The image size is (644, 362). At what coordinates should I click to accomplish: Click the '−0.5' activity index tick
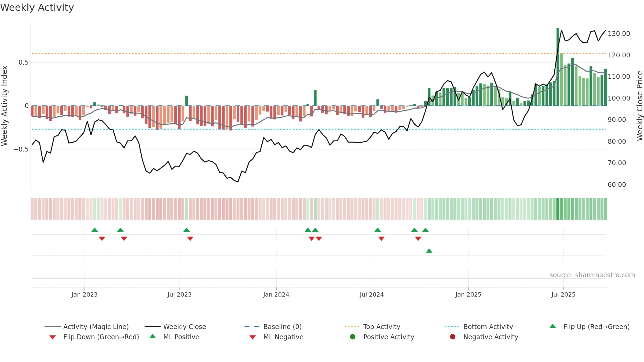click(x=21, y=149)
